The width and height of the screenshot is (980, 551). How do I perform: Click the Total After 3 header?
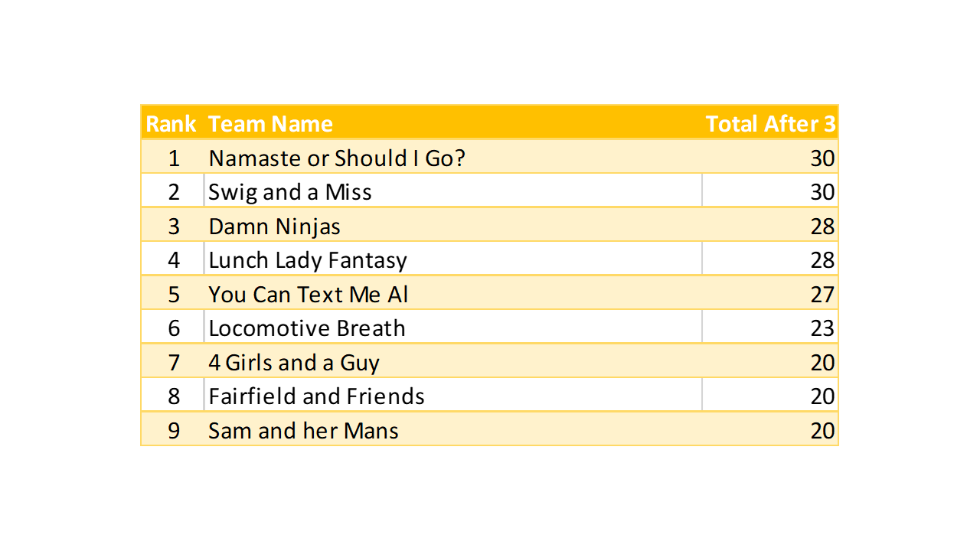[770, 124]
